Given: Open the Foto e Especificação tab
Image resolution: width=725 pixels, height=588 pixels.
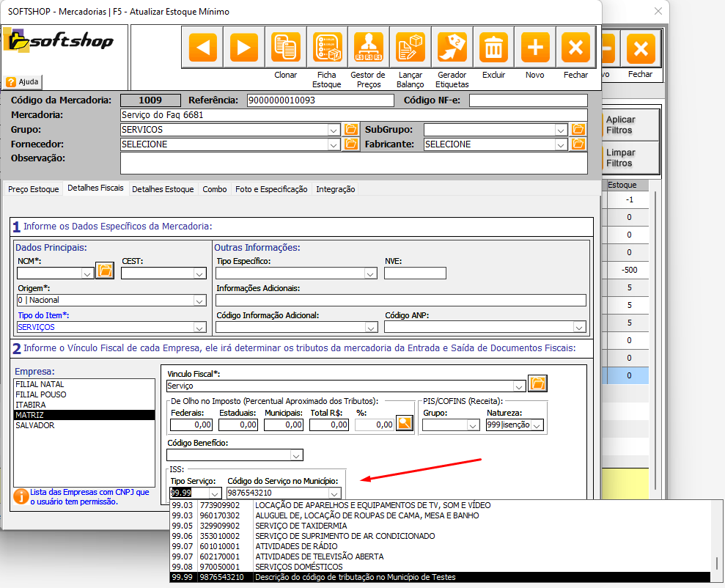Looking at the screenshot, I should 271,189.
